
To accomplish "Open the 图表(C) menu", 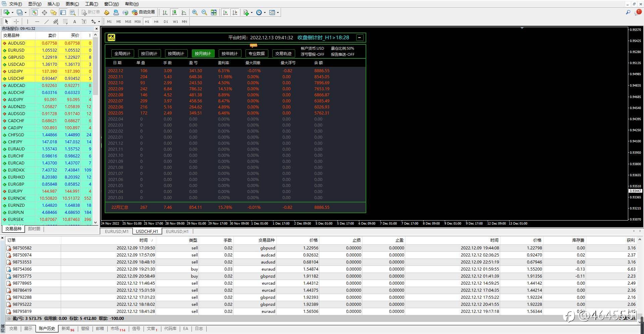I will coord(72,4).
